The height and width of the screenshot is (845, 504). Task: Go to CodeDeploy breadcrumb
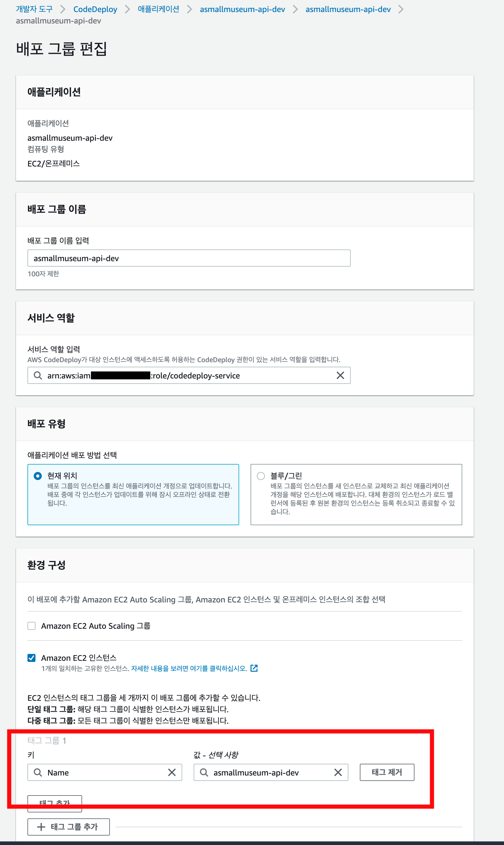click(x=95, y=9)
